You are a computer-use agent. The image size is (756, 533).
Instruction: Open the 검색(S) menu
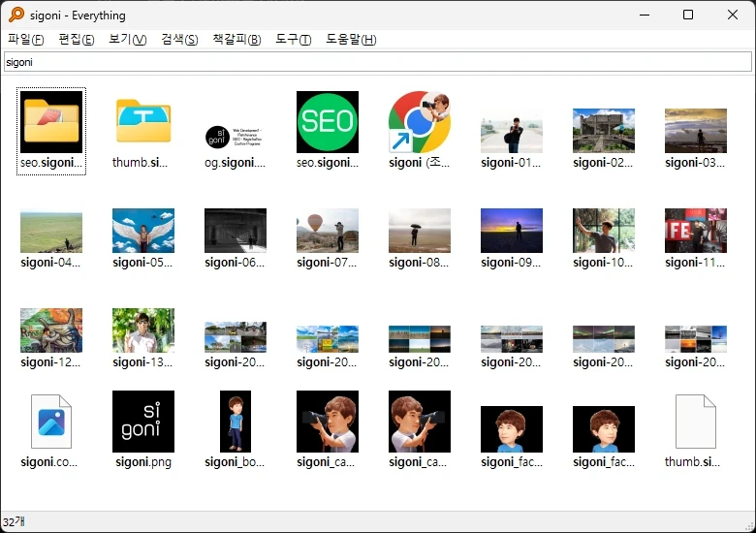pos(179,40)
